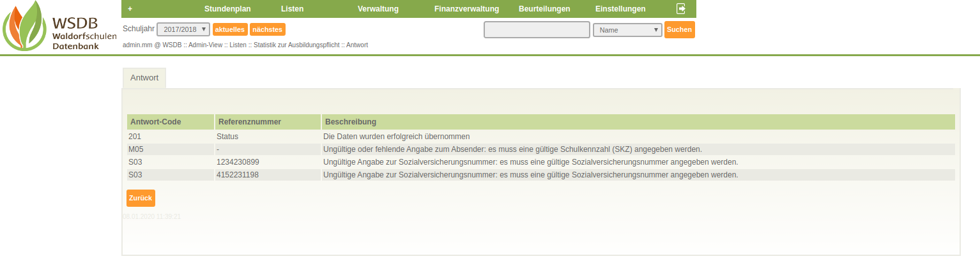Expand the Schuljahr 2017/2018 dropdown
980x277 pixels.
183,29
